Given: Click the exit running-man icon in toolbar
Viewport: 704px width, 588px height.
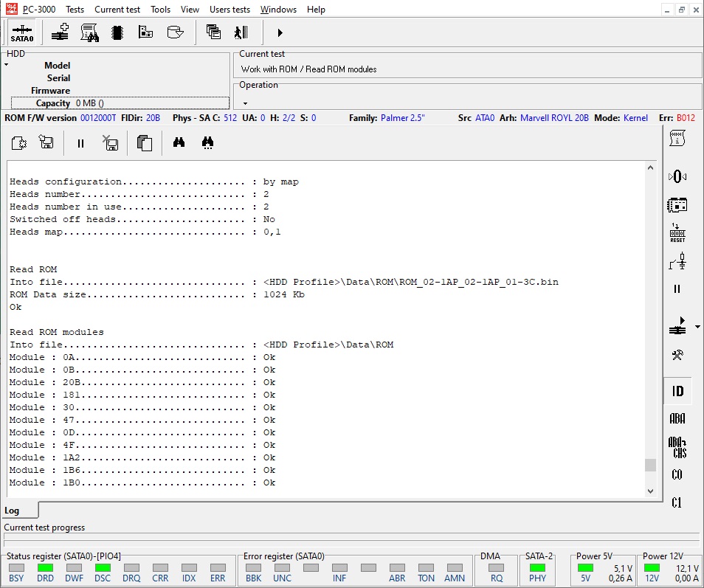Looking at the screenshot, I should (241, 32).
